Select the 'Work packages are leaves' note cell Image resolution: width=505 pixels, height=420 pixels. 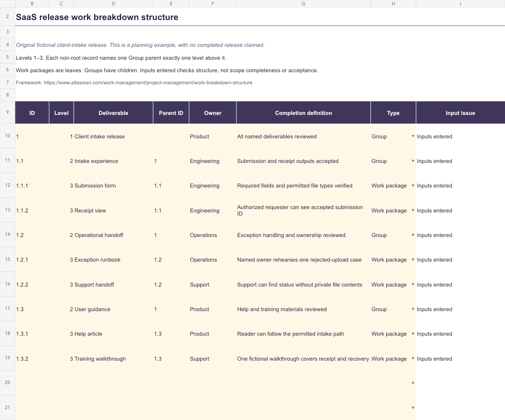pos(167,70)
